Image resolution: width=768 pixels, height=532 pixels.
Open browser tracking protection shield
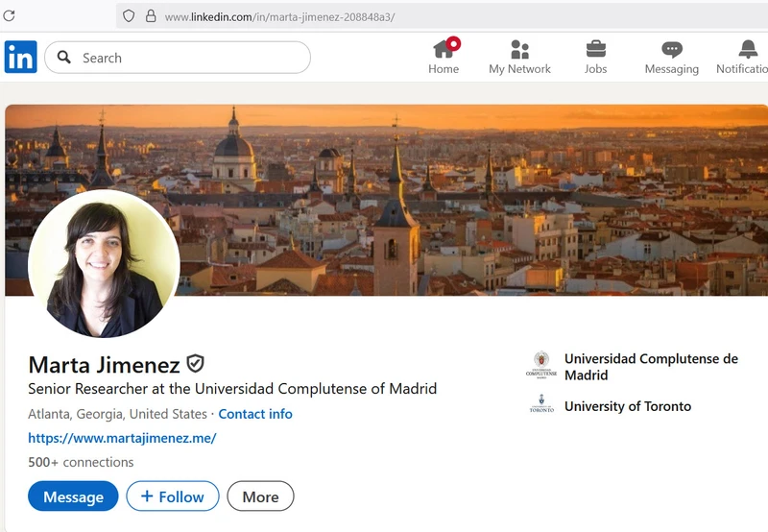coord(129,16)
